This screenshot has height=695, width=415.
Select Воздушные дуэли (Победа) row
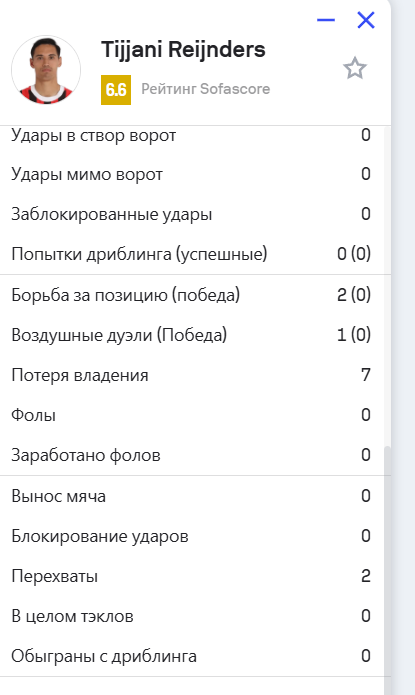[x=191, y=335]
